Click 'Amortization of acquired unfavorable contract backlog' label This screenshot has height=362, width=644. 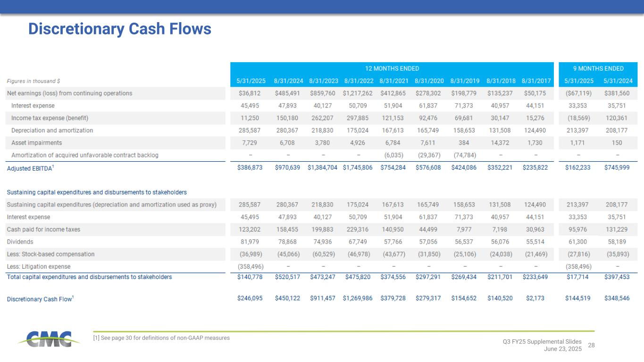pos(85,155)
